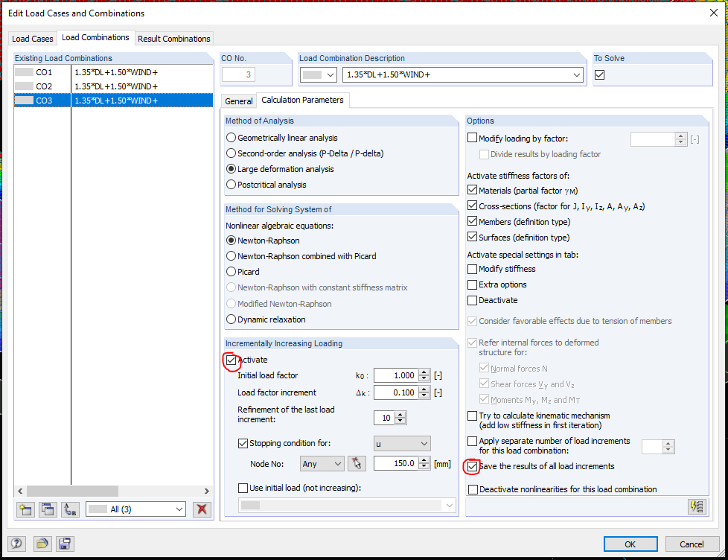Click the renumber combinations icon
The width and height of the screenshot is (728, 560).
click(x=70, y=509)
